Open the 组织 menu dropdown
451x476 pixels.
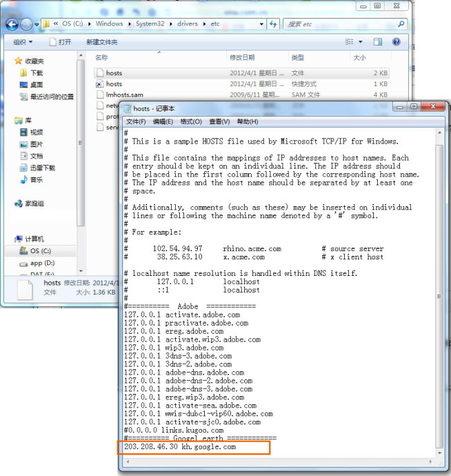click(x=23, y=42)
